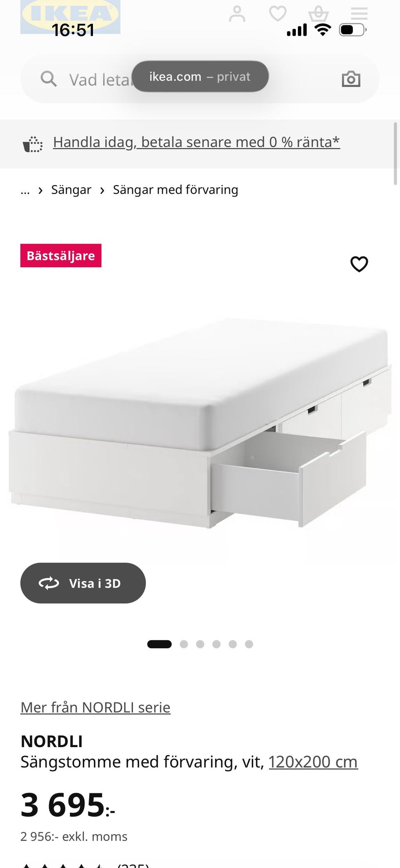Click the Visa i 3D button
This screenshot has width=400, height=868.
pyautogui.click(x=83, y=583)
